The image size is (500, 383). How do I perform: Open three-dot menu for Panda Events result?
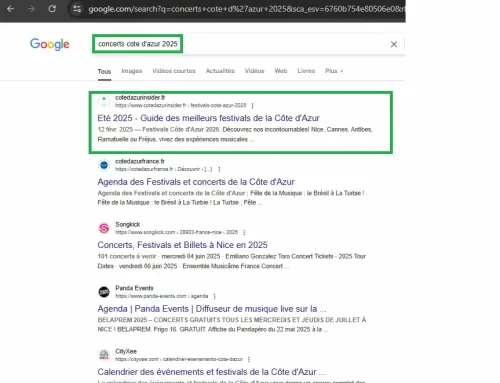click(214, 296)
